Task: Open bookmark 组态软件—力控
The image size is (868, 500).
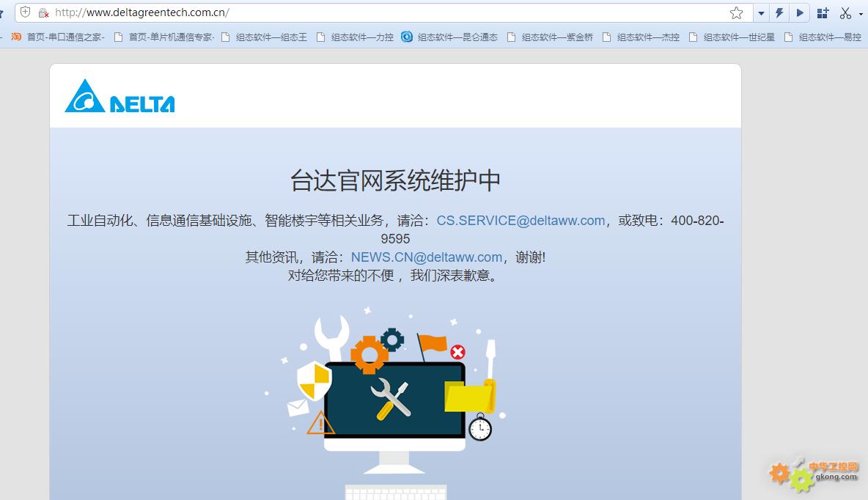Action: point(356,37)
